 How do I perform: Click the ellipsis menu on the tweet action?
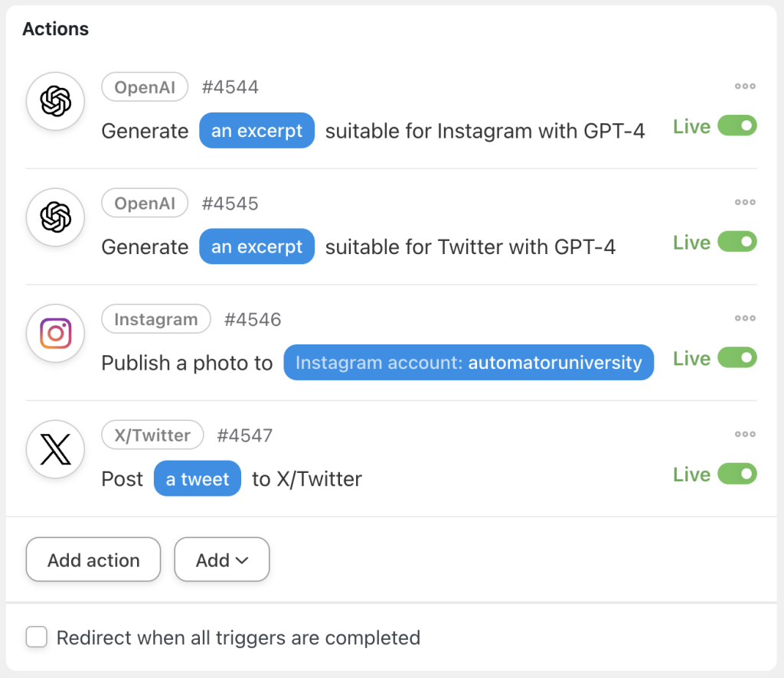tap(744, 434)
